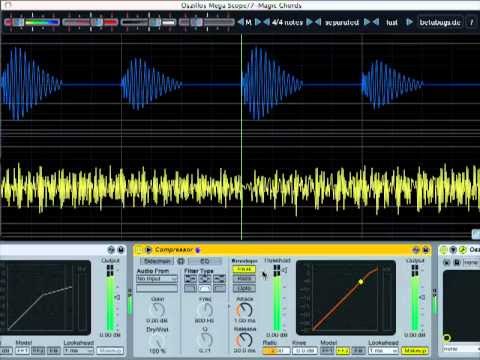Image resolution: width=480 pixels, height=360 pixels.
Task: Select FF1 model on yellow Compressor
Action: click(x=327, y=351)
